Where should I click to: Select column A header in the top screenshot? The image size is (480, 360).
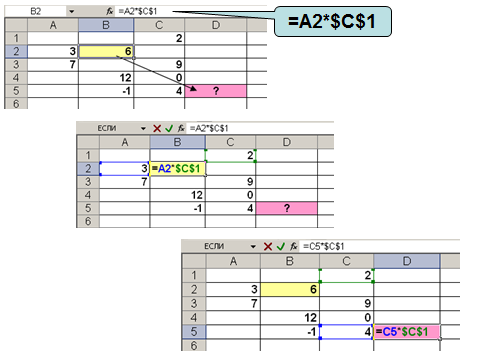click(53, 25)
